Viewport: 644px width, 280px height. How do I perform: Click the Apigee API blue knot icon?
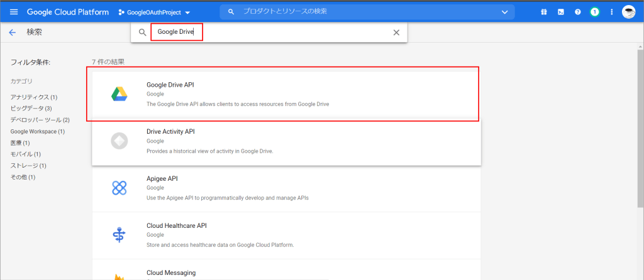coord(119,188)
